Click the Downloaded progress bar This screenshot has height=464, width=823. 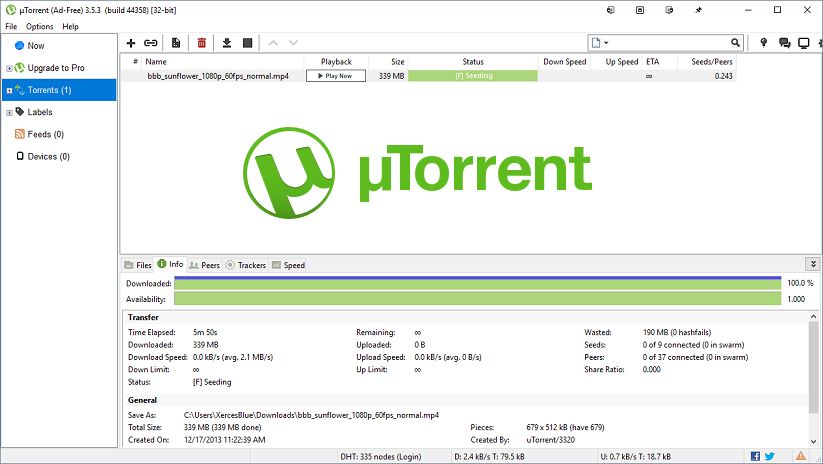point(478,283)
